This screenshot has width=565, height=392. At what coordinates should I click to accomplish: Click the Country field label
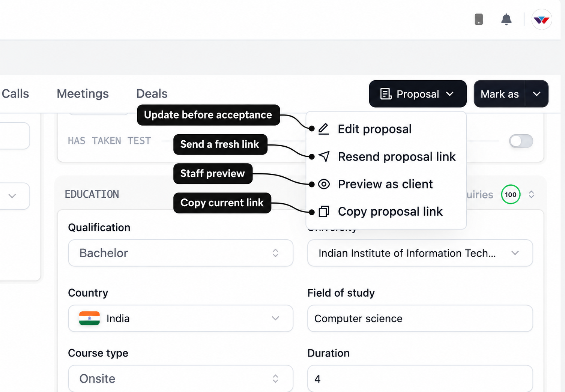tap(88, 293)
